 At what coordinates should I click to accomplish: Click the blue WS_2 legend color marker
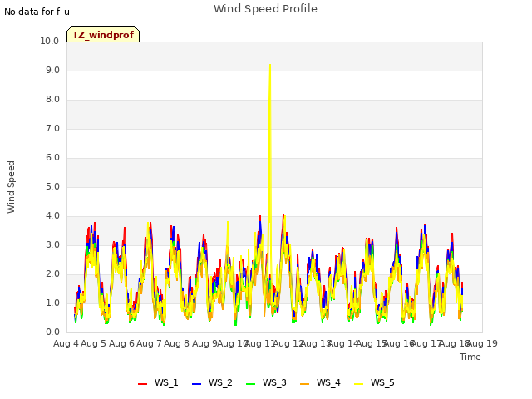[196, 384]
